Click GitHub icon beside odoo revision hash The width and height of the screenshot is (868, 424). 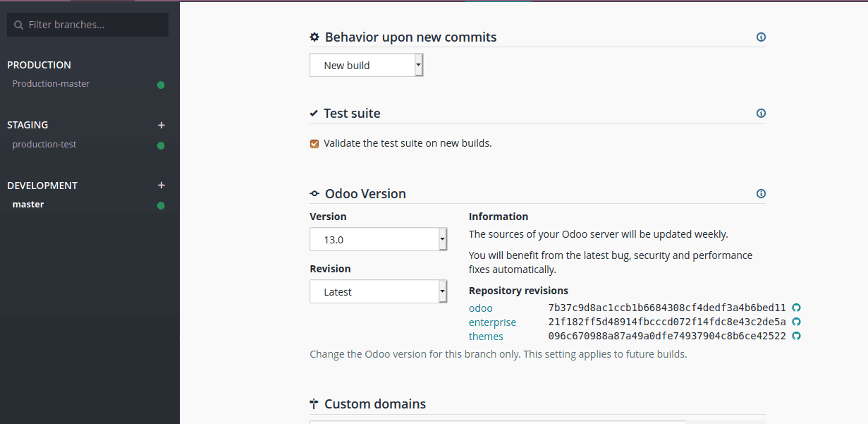point(796,308)
